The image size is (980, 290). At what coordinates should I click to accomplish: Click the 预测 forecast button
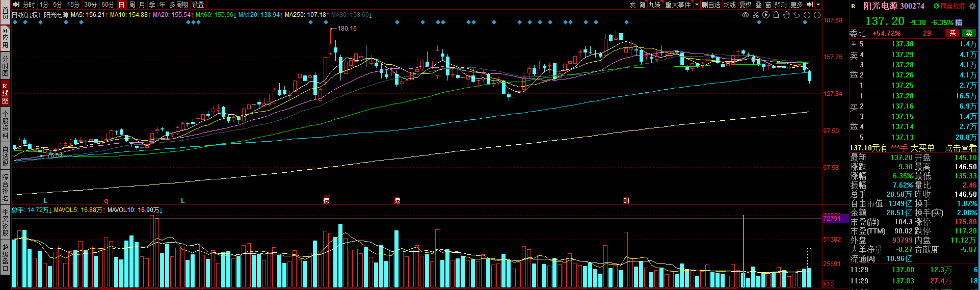pyautogui.click(x=781, y=5)
